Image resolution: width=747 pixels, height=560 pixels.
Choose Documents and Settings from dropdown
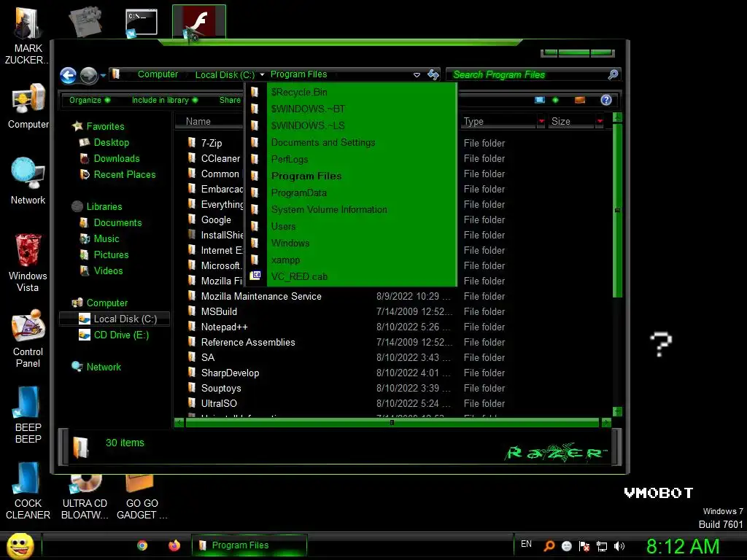(x=351, y=142)
